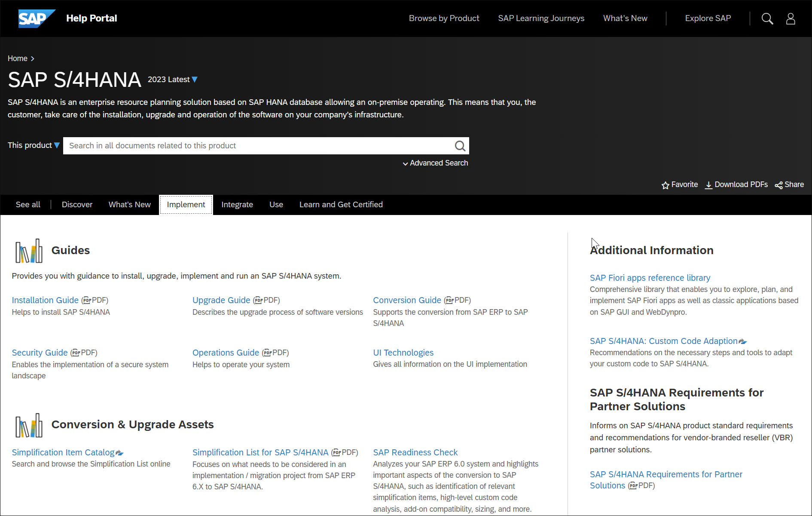The image size is (812, 516).
Task: Open SAP Fiori apps reference library link
Action: click(650, 278)
